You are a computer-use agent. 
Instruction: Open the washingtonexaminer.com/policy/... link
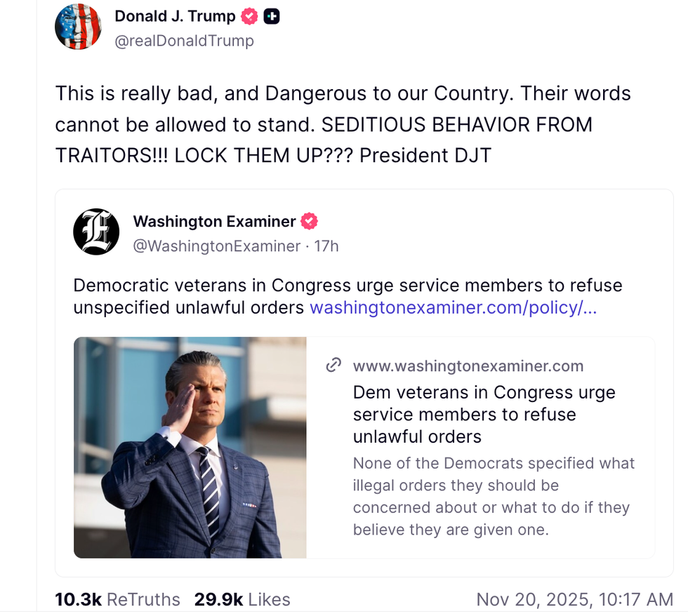[x=453, y=308]
